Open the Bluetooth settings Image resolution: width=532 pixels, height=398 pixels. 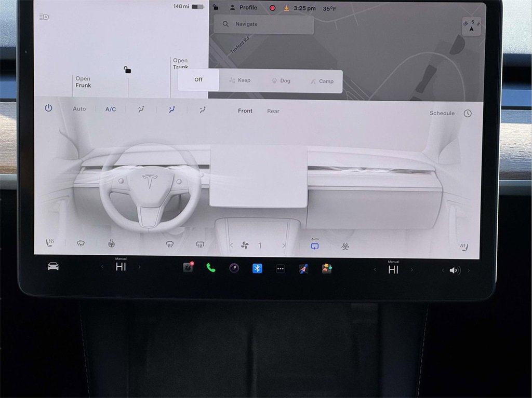(257, 268)
